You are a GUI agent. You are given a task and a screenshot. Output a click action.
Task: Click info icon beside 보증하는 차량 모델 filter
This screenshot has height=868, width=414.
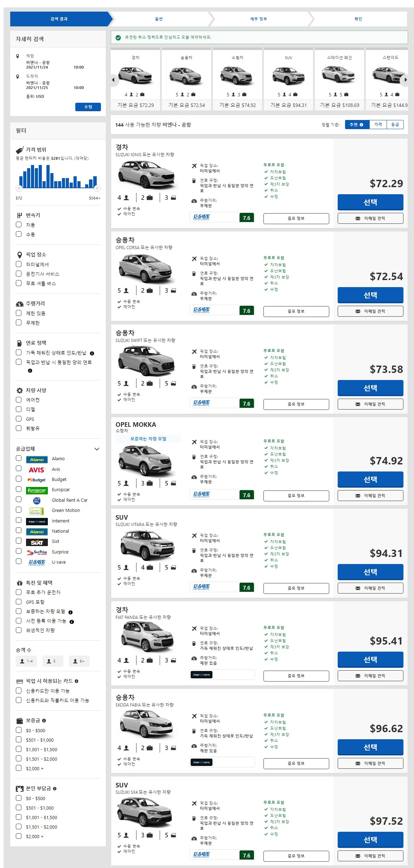(x=70, y=612)
